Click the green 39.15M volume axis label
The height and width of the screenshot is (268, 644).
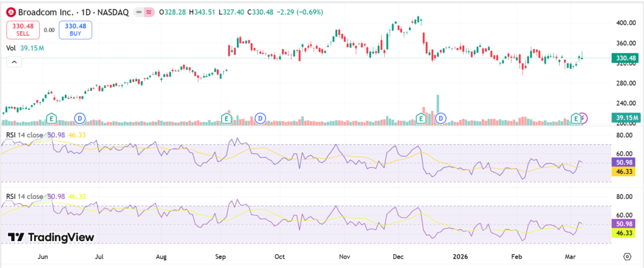(626, 118)
